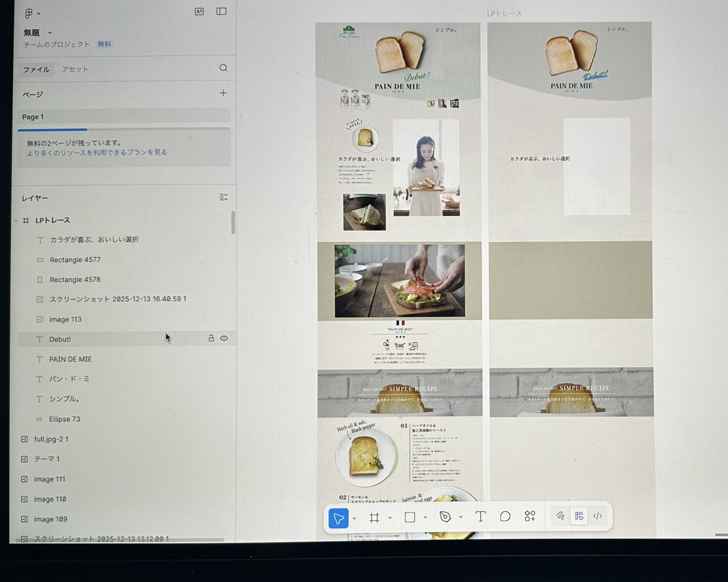Switch to Design mode icon
The image size is (728, 582).
coord(579,517)
